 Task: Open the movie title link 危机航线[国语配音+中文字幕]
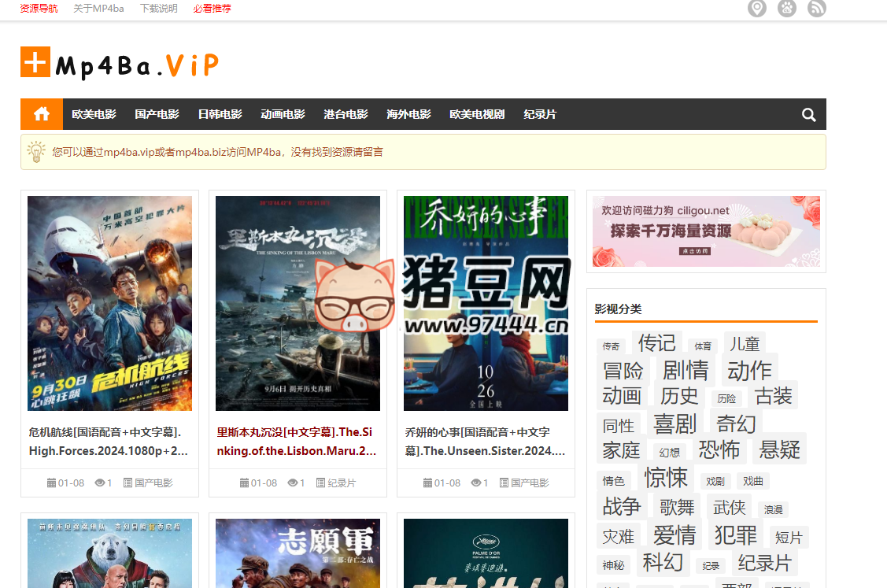[109, 441]
